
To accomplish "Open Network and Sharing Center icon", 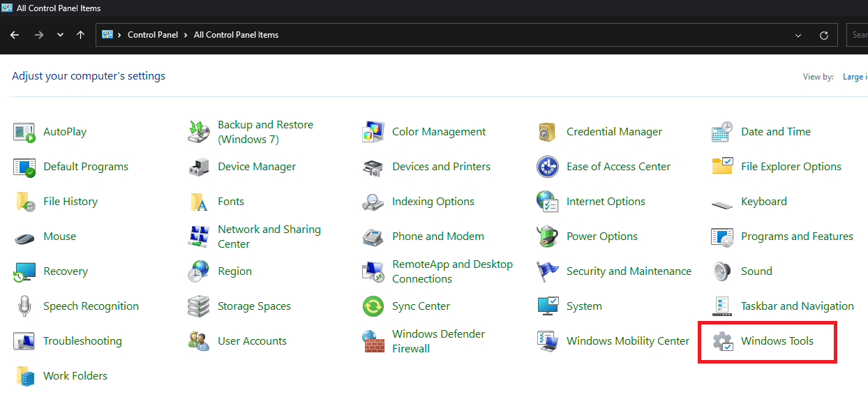I will 199,237.
